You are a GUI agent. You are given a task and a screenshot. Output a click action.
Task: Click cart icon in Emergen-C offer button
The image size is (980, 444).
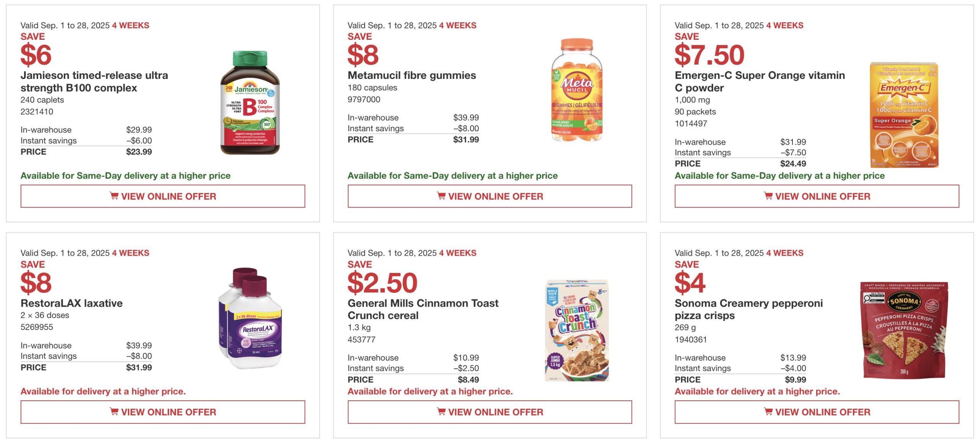click(768, 196)
